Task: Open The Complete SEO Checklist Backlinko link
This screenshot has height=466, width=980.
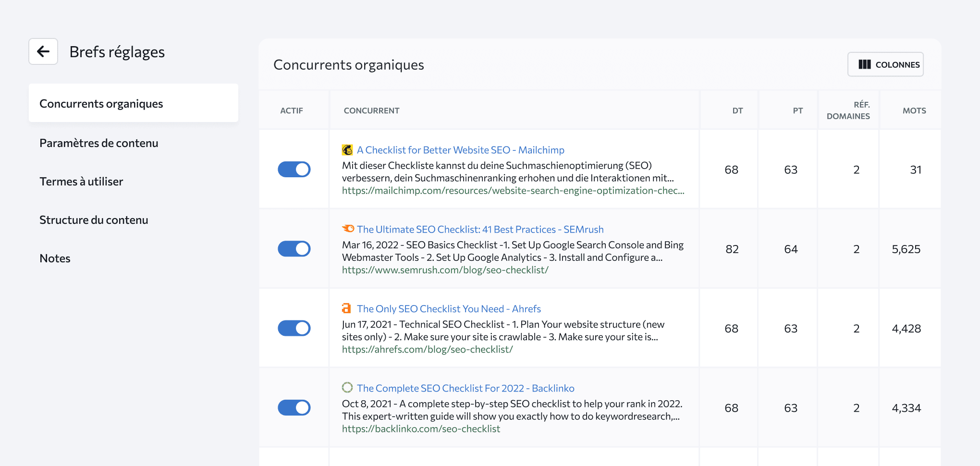Action: [465, 388]
